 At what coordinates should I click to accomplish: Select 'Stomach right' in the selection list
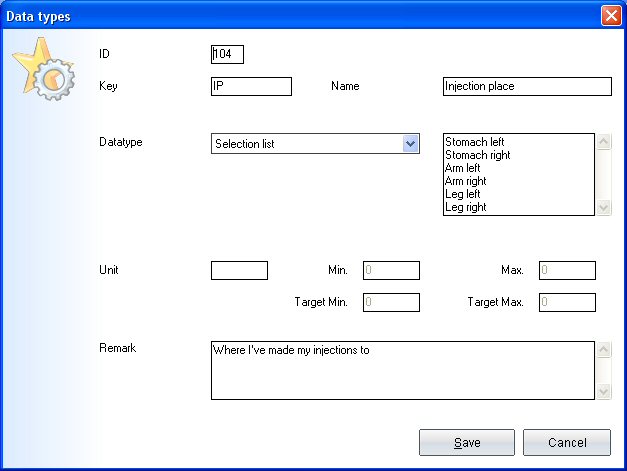[477, 156]
